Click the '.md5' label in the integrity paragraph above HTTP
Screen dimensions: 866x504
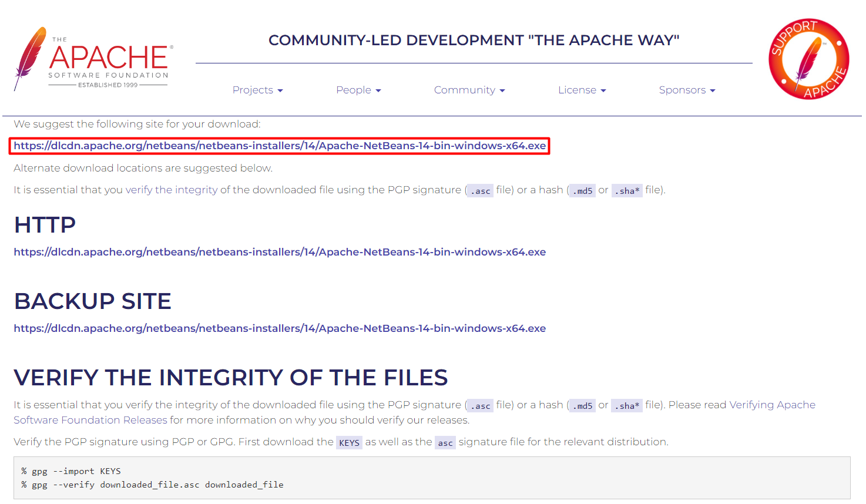tap(582, 190)
